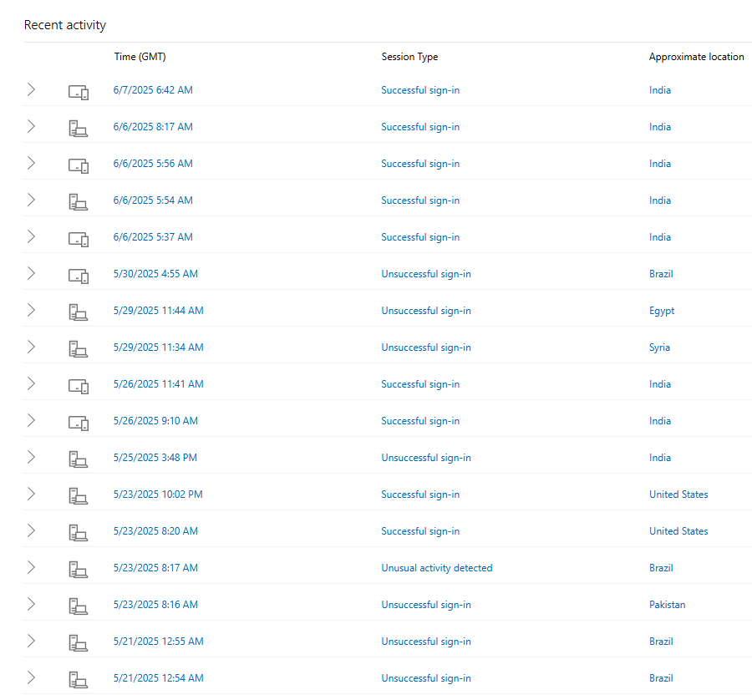
Task: Expand the 5/26/2025 11:41 AM activity row
Action: click(31, 383)
